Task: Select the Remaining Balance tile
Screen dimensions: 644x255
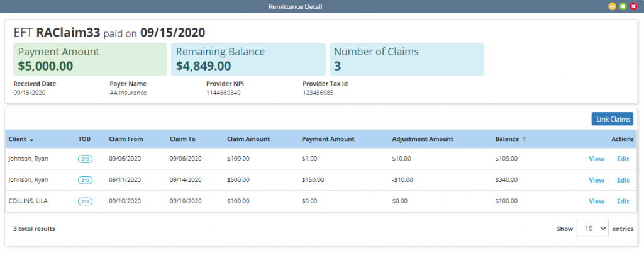Action: pyautogui.click(x=248, y=59)
